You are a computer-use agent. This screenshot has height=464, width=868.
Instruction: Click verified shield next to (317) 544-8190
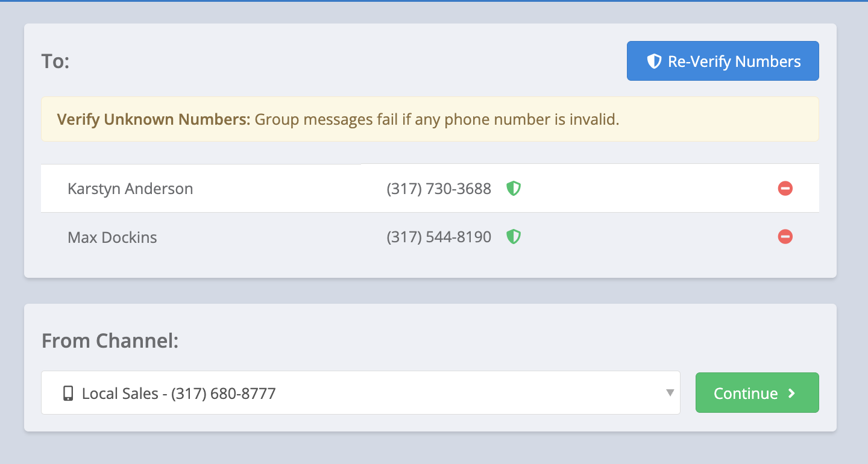(513, 237)
